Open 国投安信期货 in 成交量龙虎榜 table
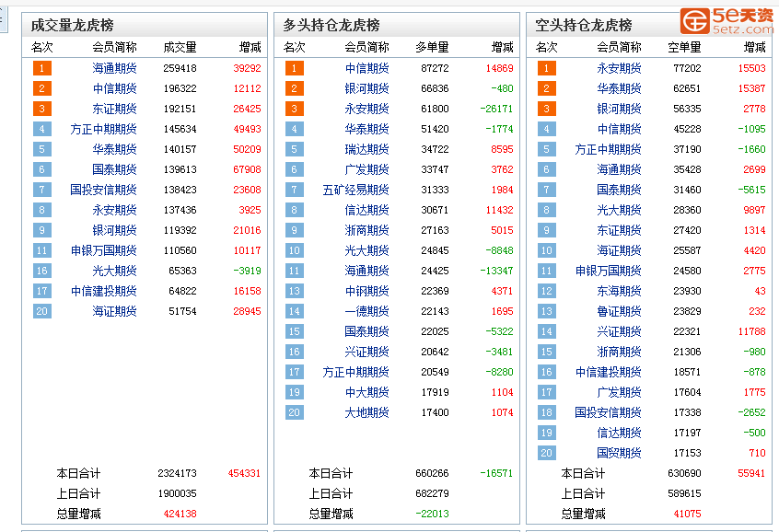Viewport: 779px width, 532px height. 103,190
